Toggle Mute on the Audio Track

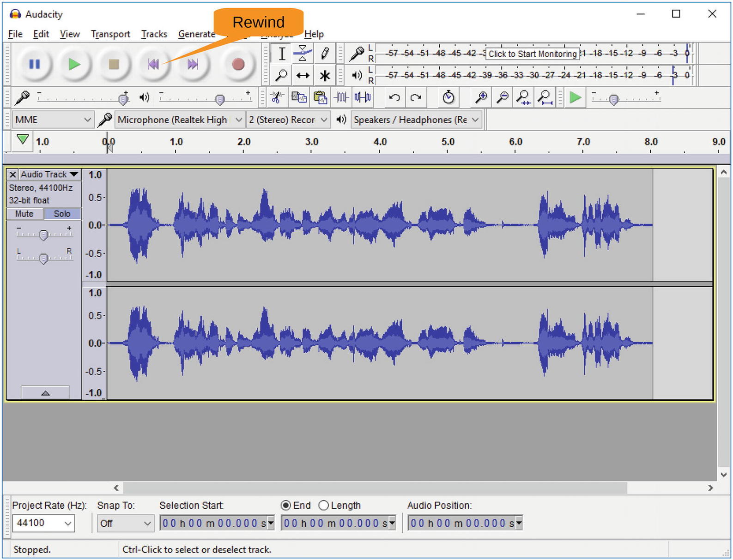(x=24, y=214)
